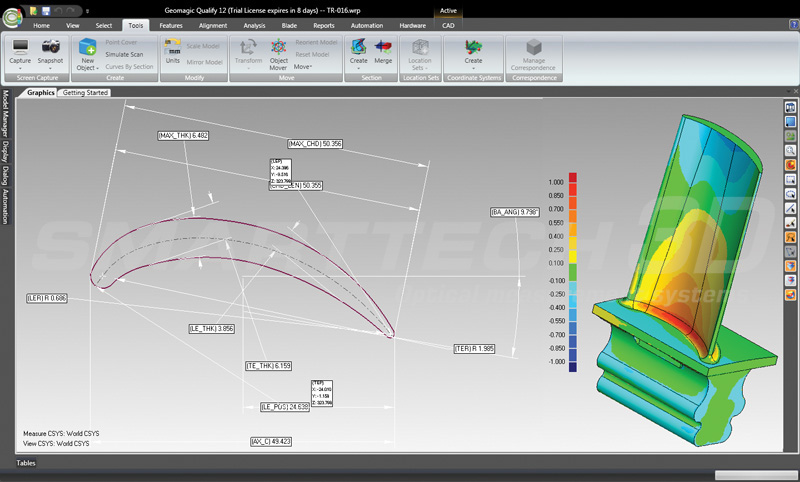Viewport: 800px width, 482px height.
Task: Open the Dialog side panel
Action: [x=5, y=176]
